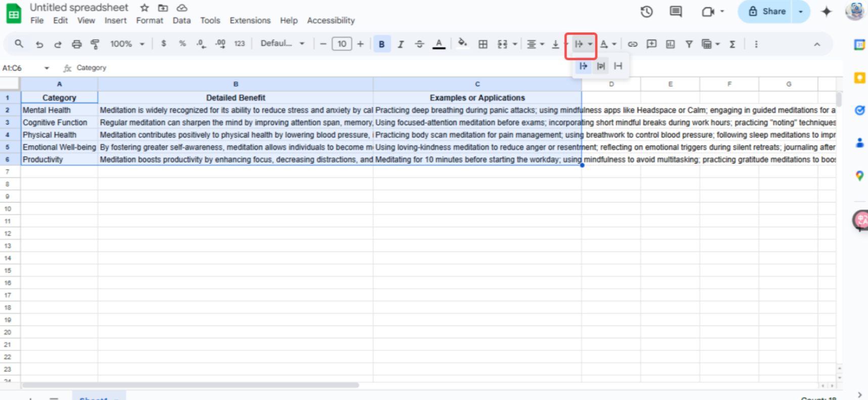The height and width of the screenshot is (400, 868).
Task: Open the View menu
Action: pos(86,21)
